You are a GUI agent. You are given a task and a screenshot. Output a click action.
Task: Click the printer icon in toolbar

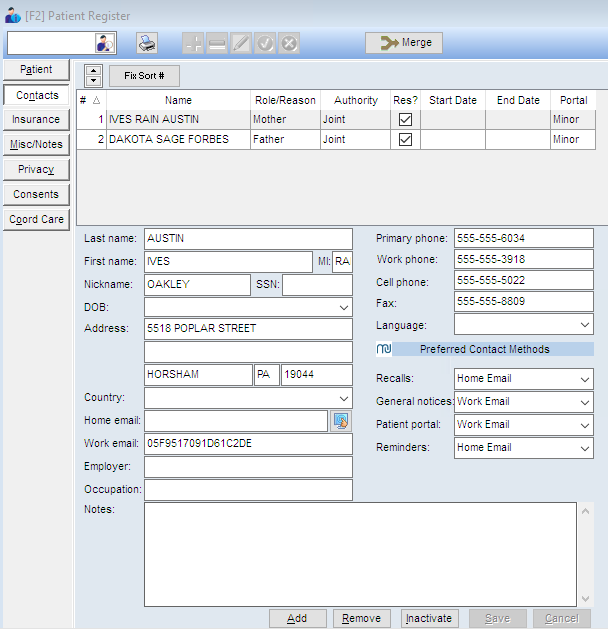coord(147,43)
